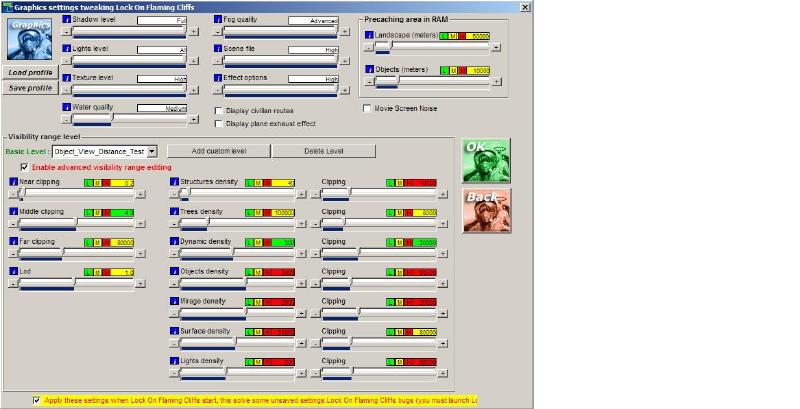The image size is (800, 409).
Task: Click the info icon beside Fog quality
Action: coord(218,19)
